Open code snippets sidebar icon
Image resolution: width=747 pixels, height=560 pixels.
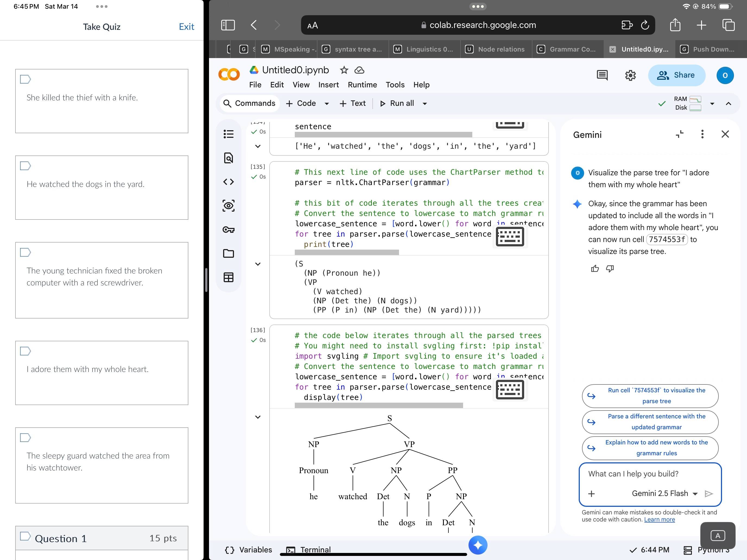point(229,182)
